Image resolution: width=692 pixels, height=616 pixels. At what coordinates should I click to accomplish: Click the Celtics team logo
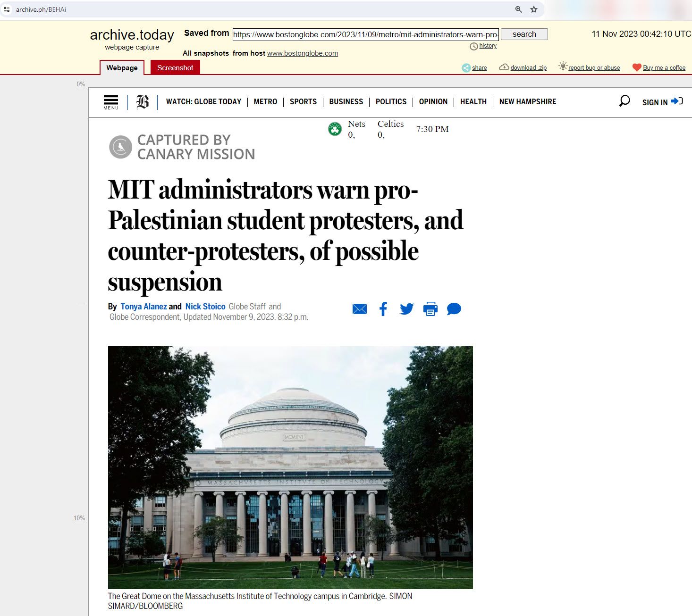coord(335,129)
